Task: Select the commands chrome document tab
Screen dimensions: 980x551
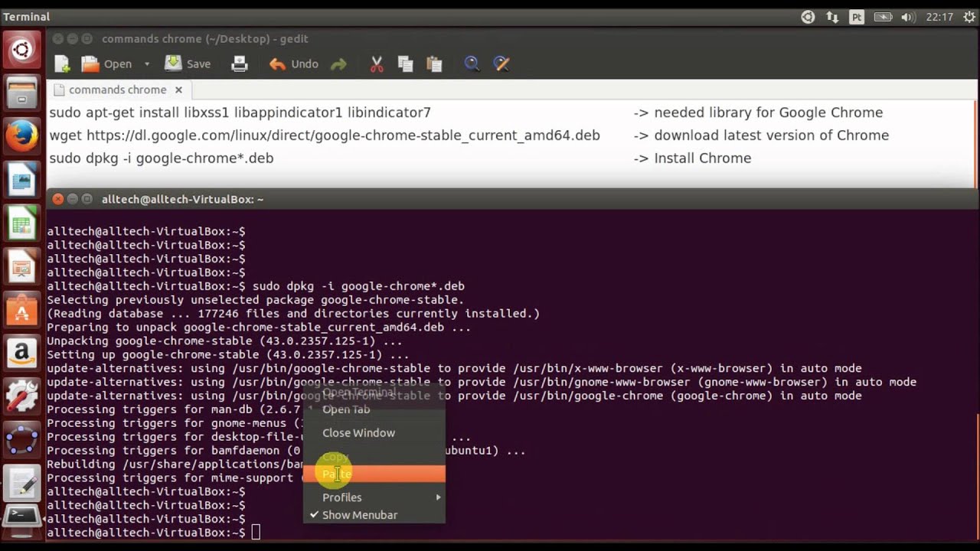Action: click(x=117, y=90)
